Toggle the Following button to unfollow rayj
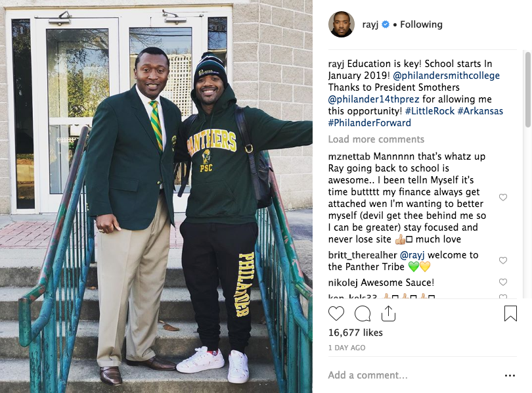This screenshot has height=393, width=532. pyautogui.click(x=420, y=24)
